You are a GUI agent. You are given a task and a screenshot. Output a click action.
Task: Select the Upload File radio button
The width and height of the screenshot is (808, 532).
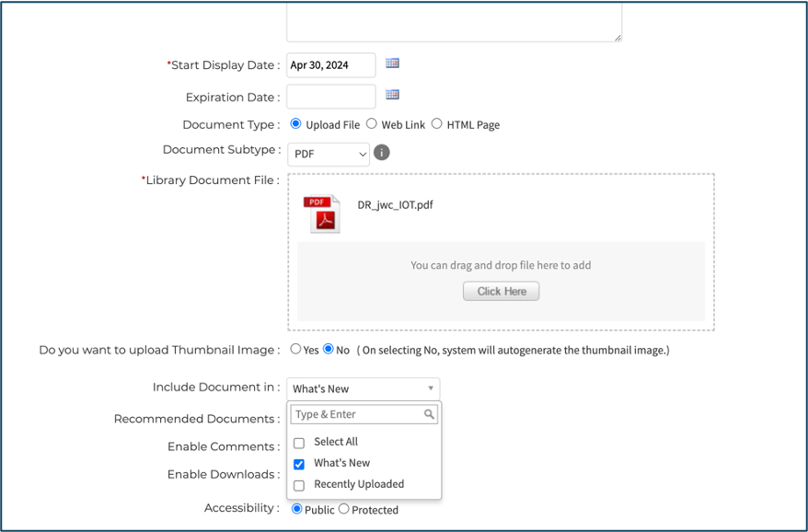[x=295, y=123]
